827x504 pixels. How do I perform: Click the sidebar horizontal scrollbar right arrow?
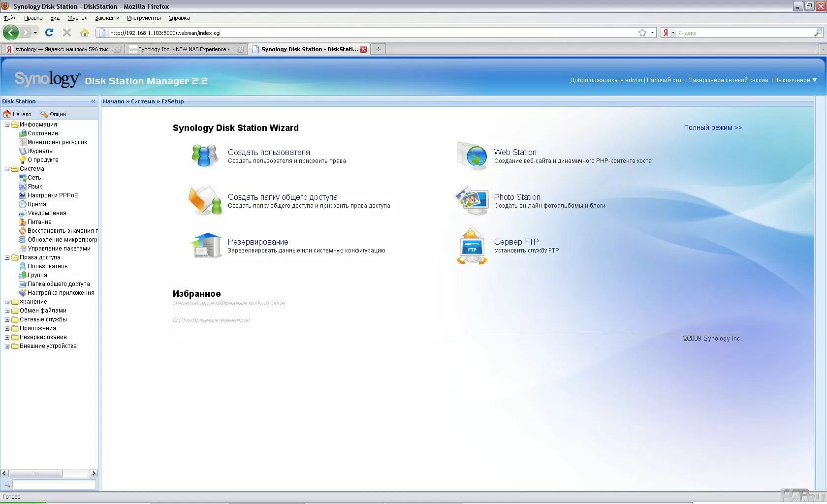93,473
